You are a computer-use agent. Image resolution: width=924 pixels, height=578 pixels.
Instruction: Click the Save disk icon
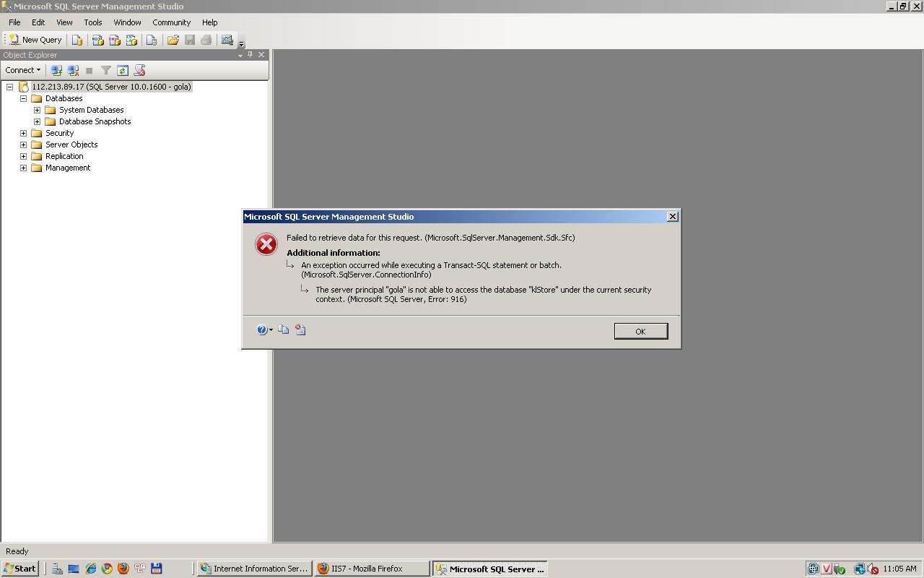pyautogui.click(x=190, y=40)
